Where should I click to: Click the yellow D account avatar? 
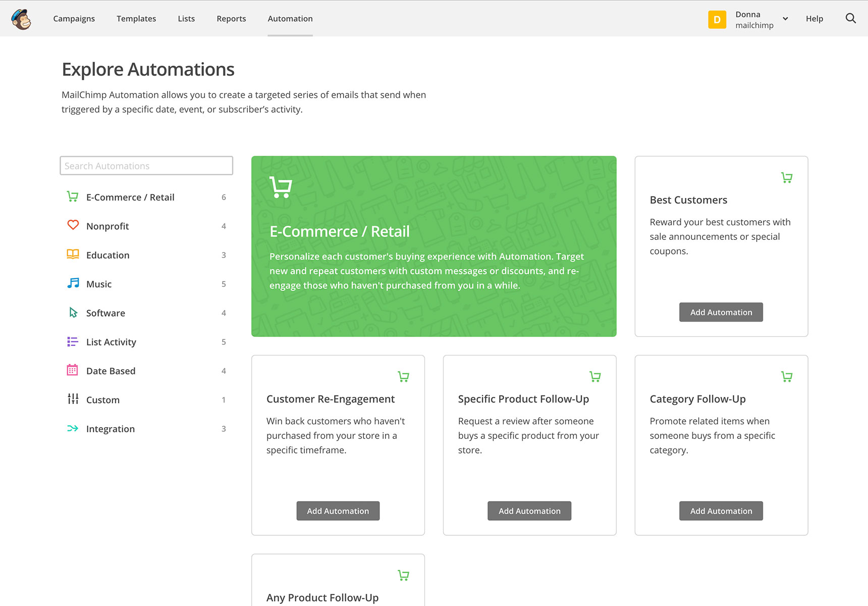point(717,19)
